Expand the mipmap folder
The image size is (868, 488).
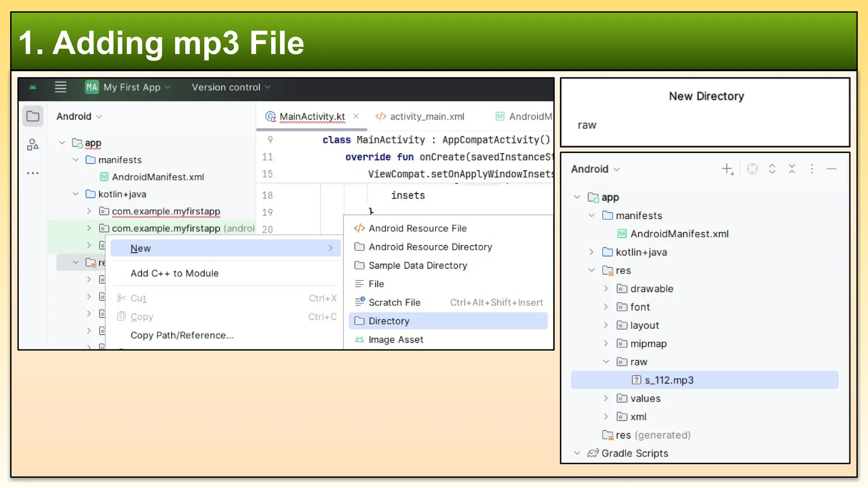pos(606,344)
